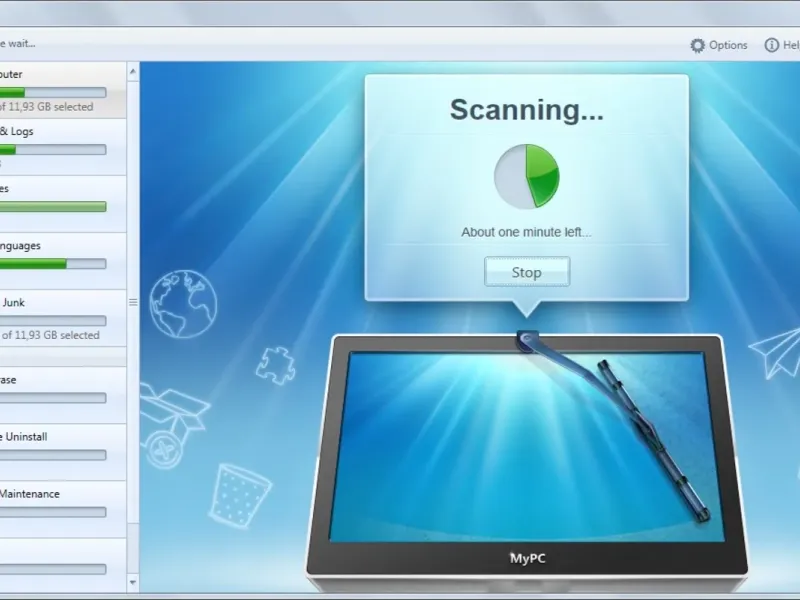Select the My Computer sidebar item
Image resolution: width=800 pixels, height=600 pixels.
tap(63, 90)
